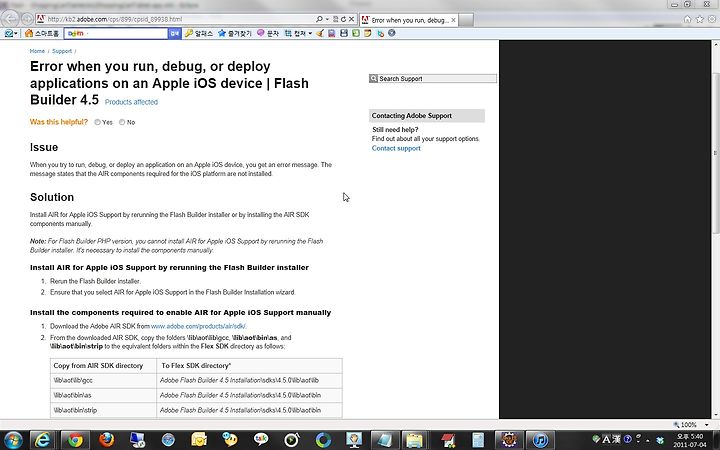Follow the Support breadcrumb link
This screenshot has height=450, width=720.
(x=62, y=51)
